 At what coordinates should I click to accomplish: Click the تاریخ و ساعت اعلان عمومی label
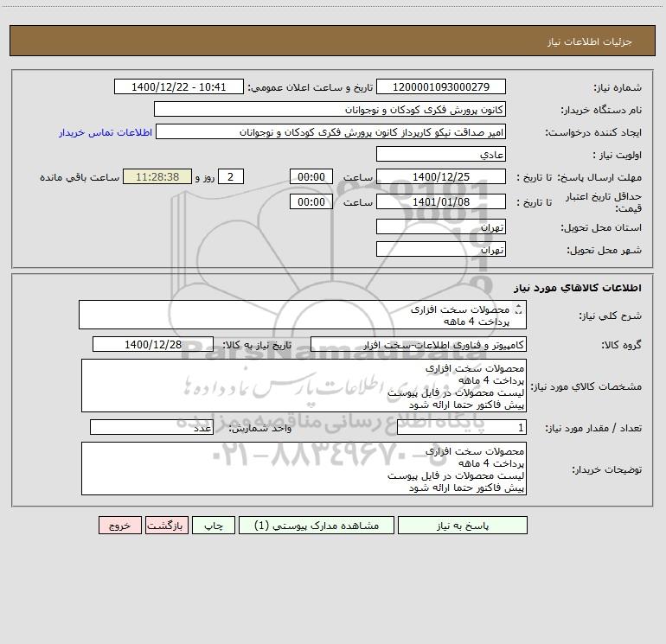point(311,87)
